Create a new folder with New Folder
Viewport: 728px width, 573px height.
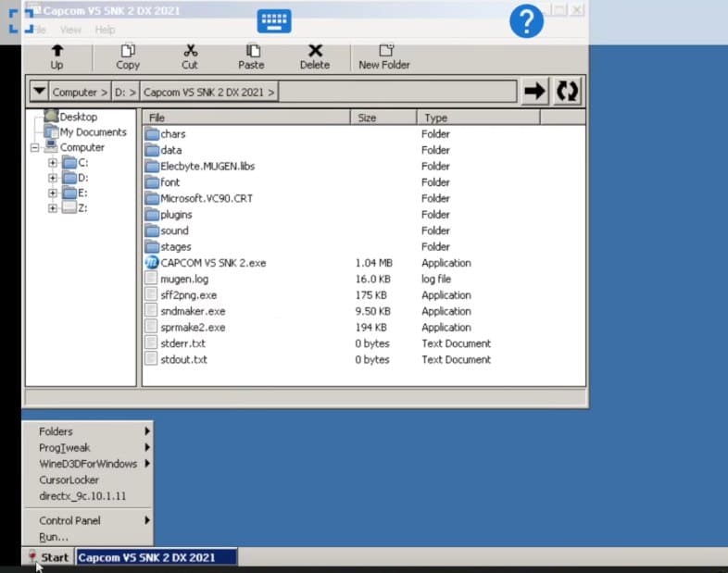click(x=384, y=57)
